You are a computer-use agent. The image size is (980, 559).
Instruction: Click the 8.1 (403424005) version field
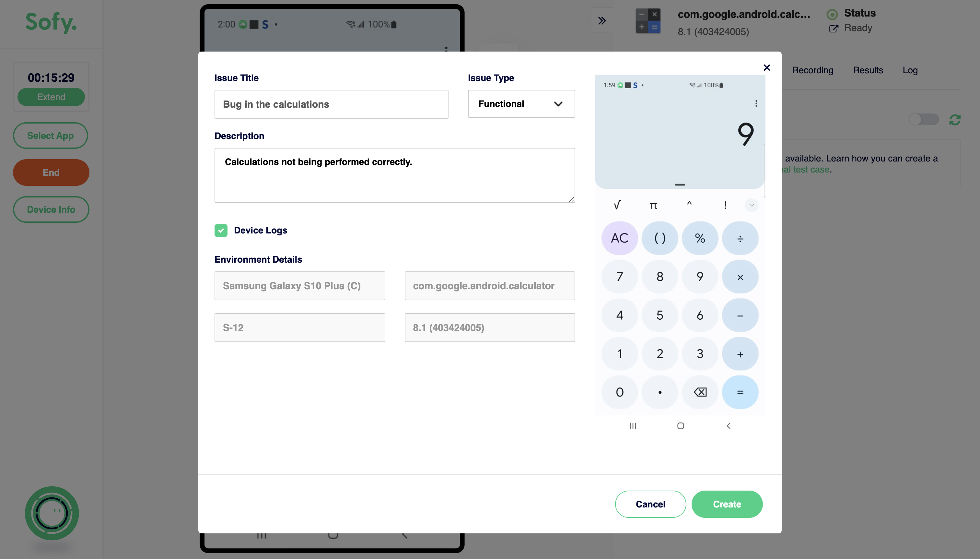pos(490,327)
